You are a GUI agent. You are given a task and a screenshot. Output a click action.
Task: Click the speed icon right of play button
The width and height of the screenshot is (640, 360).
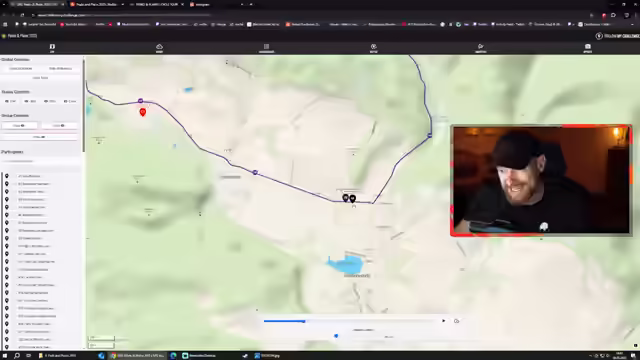coord(456,321)
